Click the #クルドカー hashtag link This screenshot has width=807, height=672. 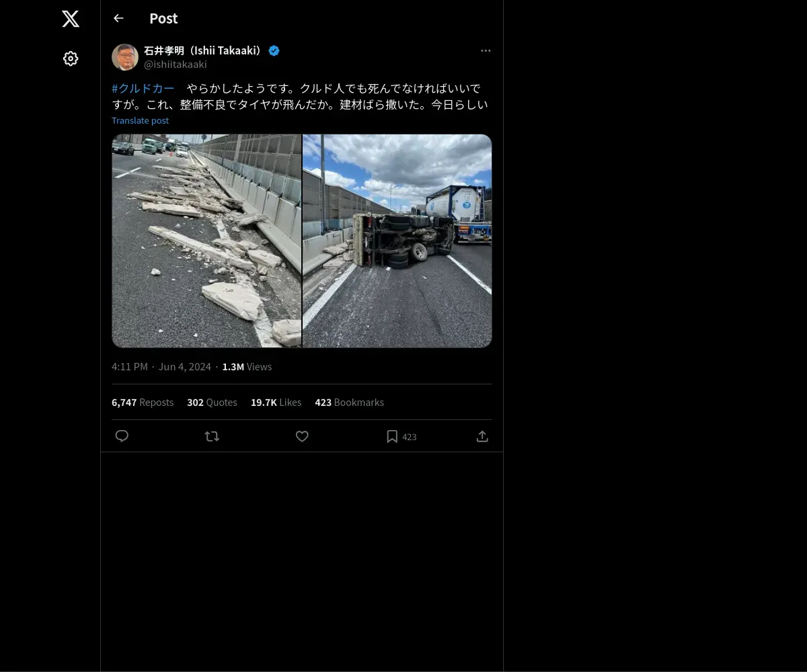pos(143,89)
